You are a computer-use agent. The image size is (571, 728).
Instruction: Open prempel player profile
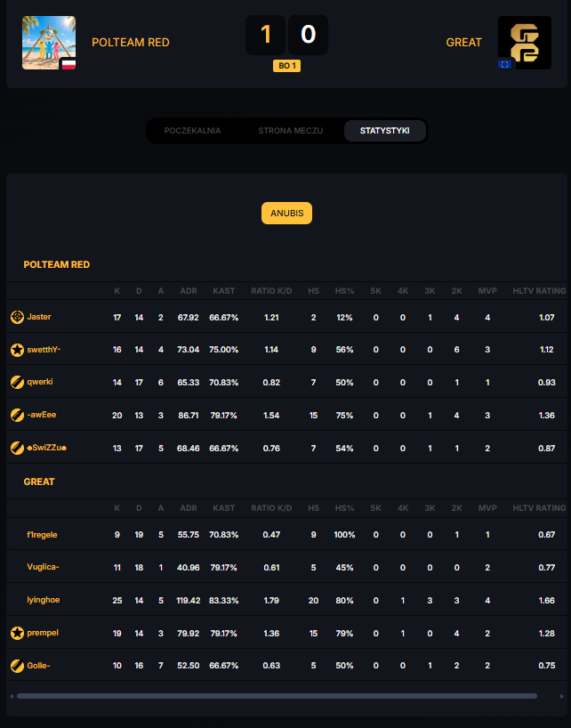(43, 633)
